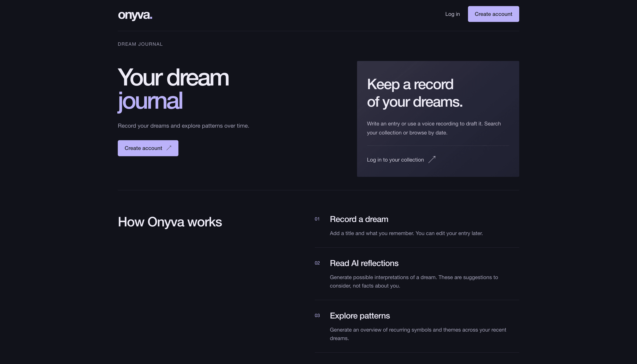Click the 'Explore patterns' step title
Image resolution: width=637 pixels, height=364 pixels.
[x=360, y=316]
